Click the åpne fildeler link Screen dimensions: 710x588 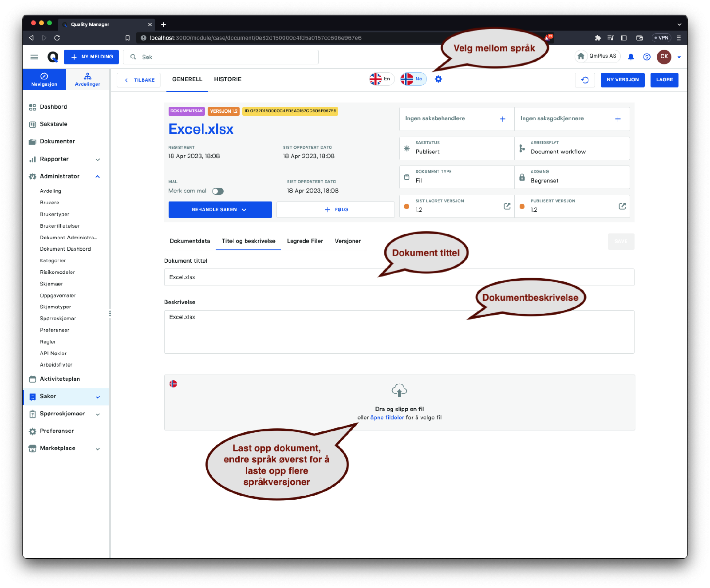(x=387, y=418)
